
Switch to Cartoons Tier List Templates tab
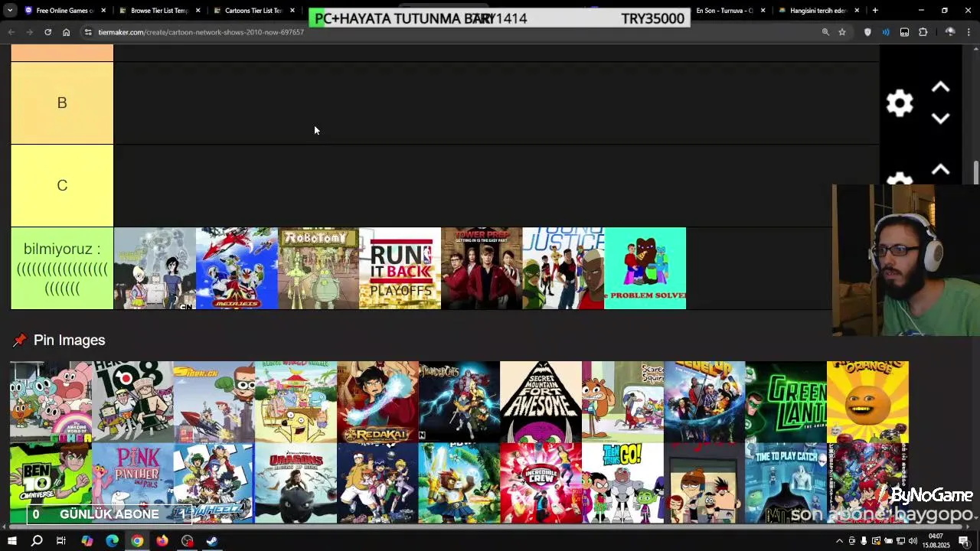(253, 11)
